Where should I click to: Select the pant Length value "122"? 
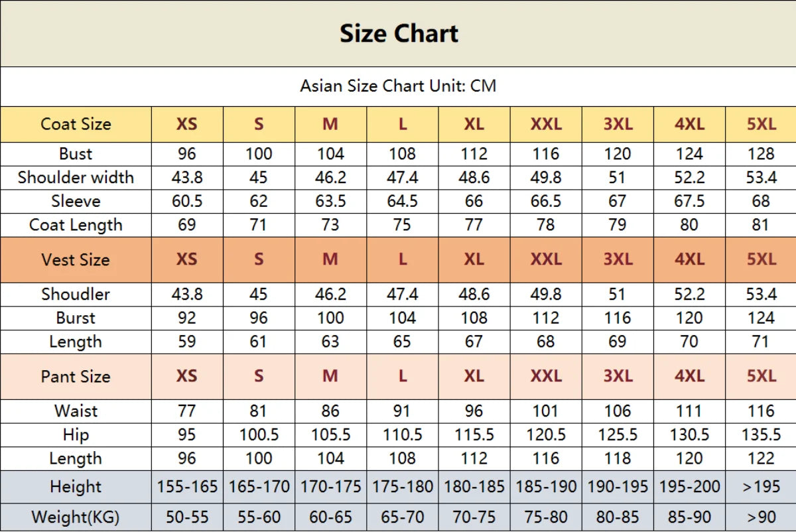[x=761, y=458]
